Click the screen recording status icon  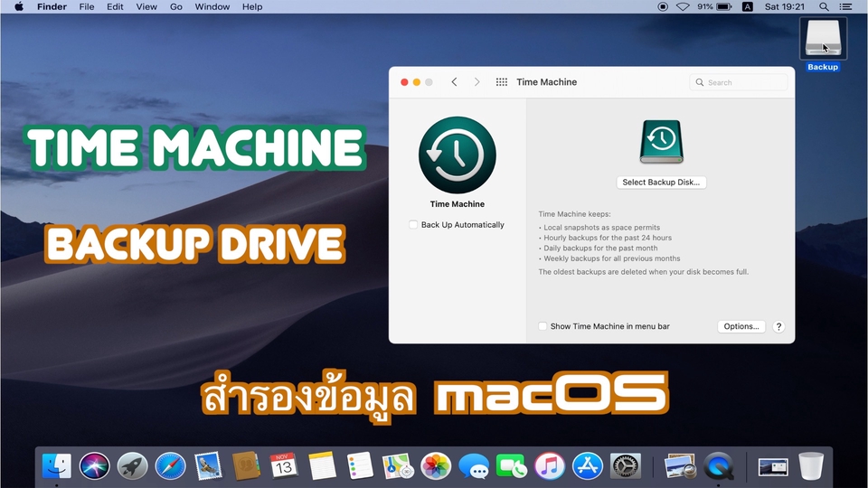[663, 6]
